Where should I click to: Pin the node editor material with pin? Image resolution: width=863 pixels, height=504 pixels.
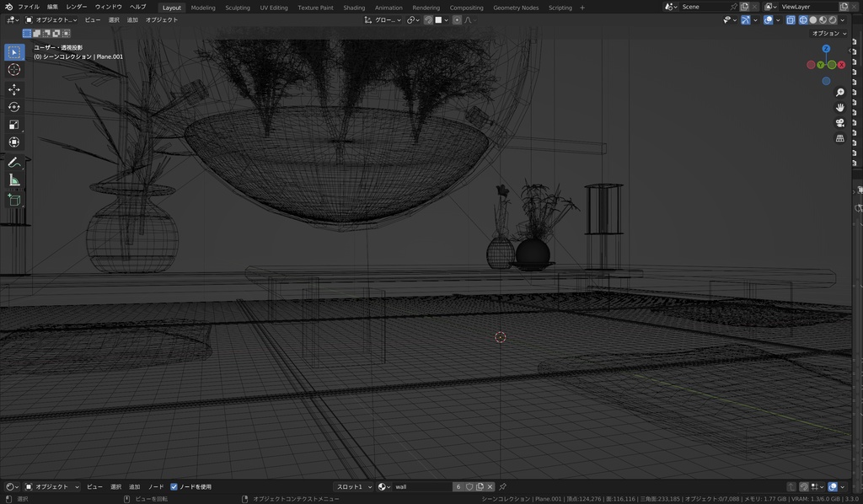[502, 487]
